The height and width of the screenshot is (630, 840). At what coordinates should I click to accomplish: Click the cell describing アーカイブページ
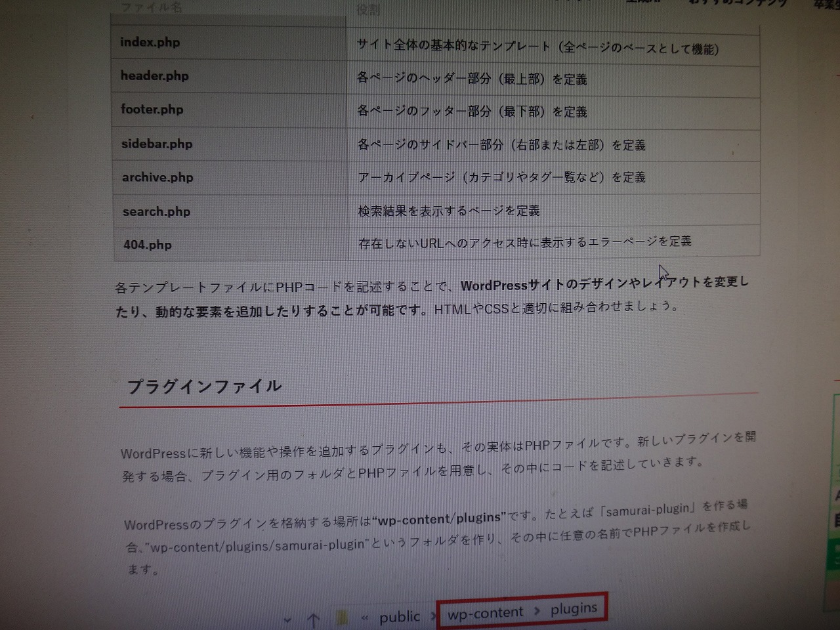pyautogui.click(x=553, y=178)
